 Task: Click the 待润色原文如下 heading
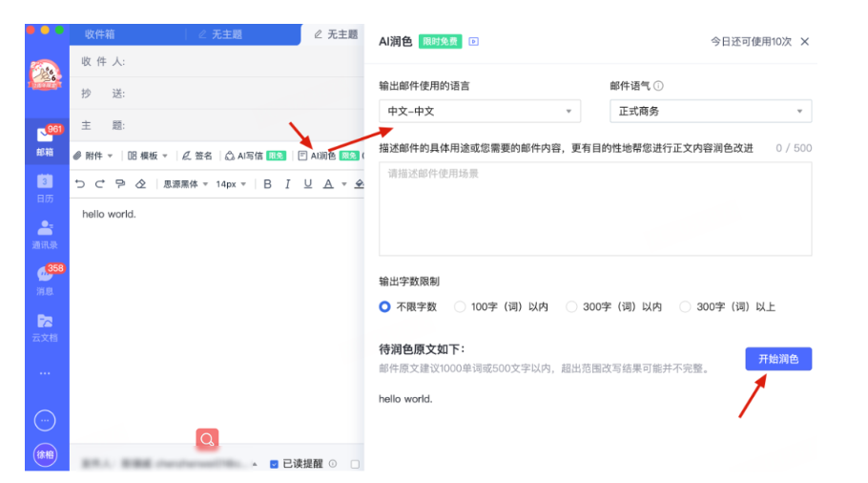point(422,349)
